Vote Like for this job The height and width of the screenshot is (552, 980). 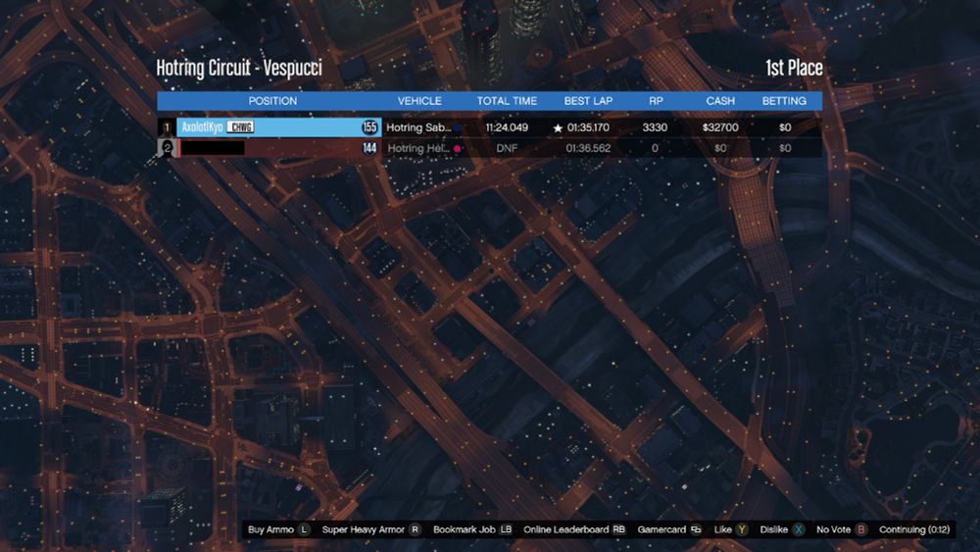(x=722, y=529)
